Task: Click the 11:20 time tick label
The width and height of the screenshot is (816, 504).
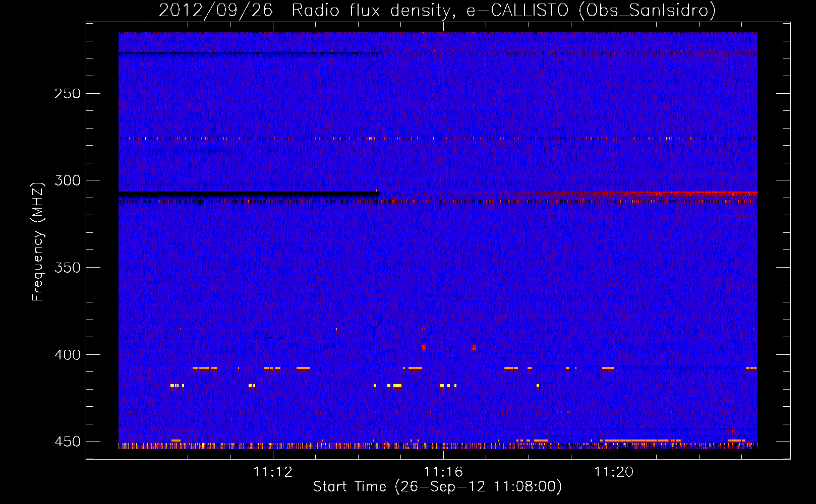Action: click(614, 472)
